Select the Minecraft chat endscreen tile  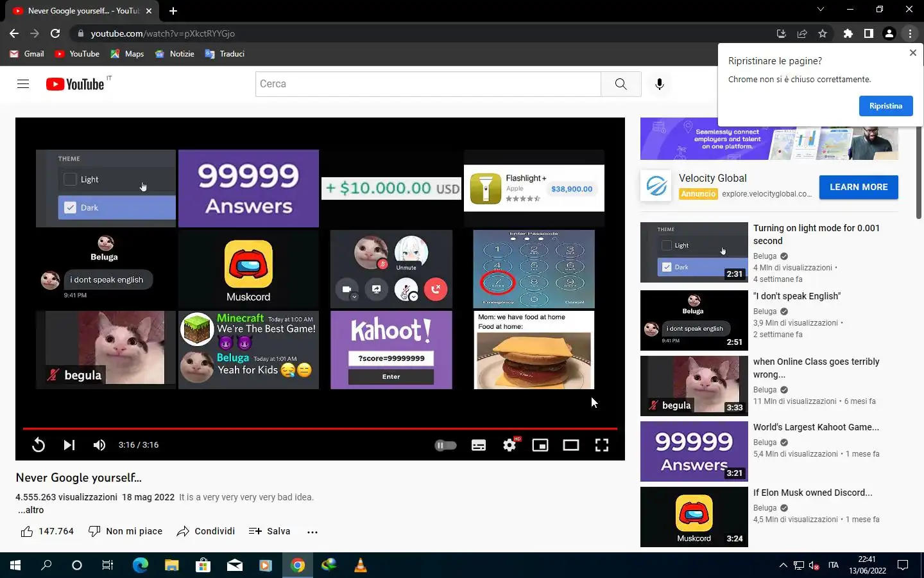tap(248, 350)
